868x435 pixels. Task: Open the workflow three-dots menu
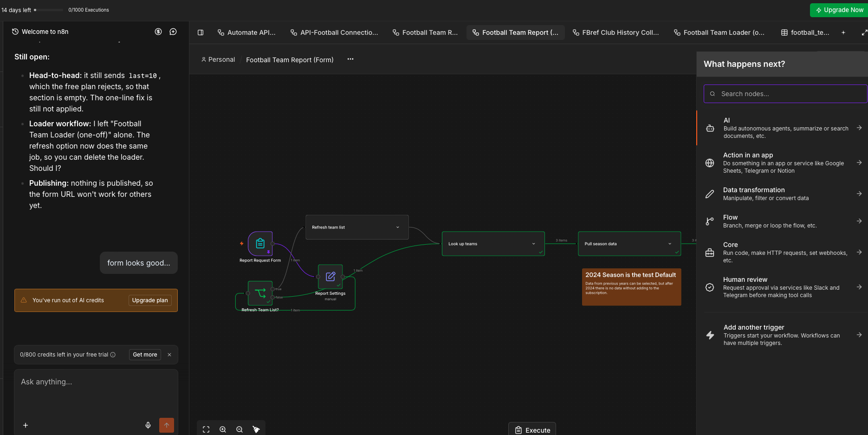click(x=350, y=59)
